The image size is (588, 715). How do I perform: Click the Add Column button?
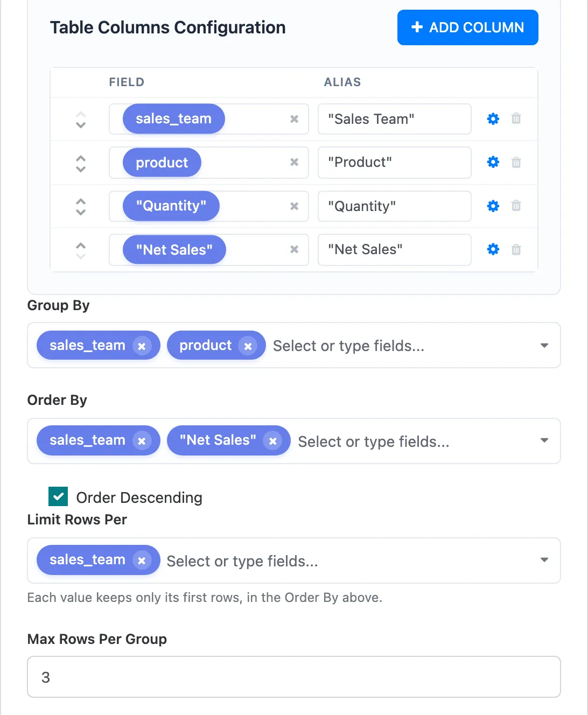tap(467, 27)
